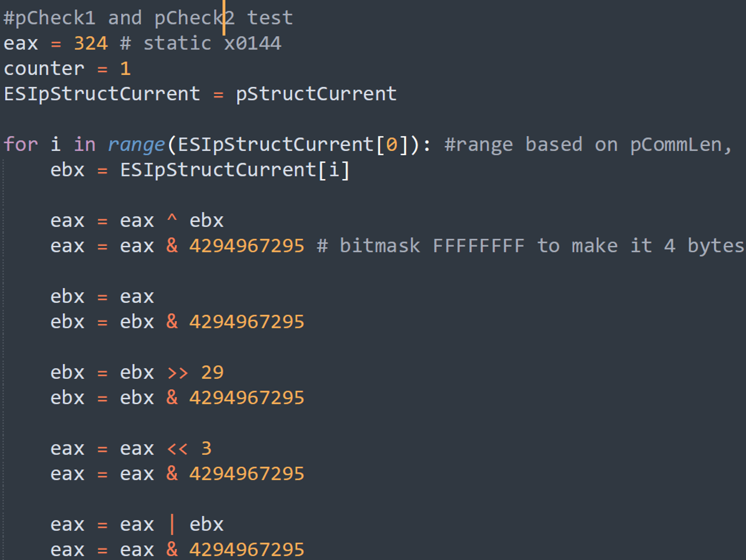Click the shift amount 29
The height and width of the screenshot is (560, 746).
click(212, 373)
